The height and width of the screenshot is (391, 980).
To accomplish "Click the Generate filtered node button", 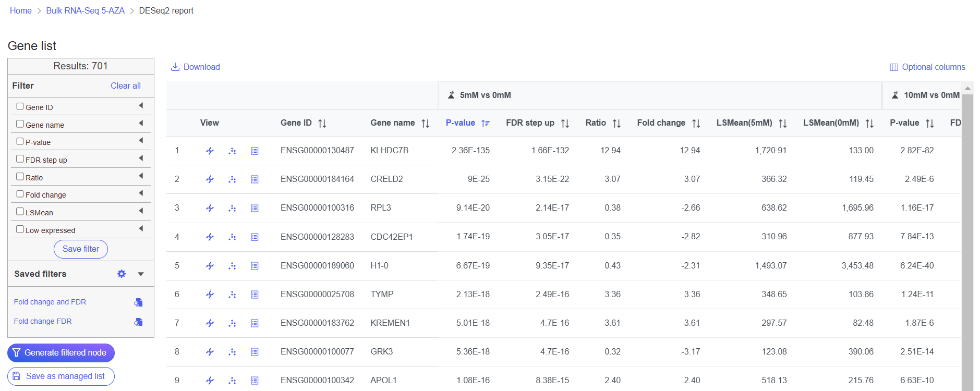I will coord(61,353).
